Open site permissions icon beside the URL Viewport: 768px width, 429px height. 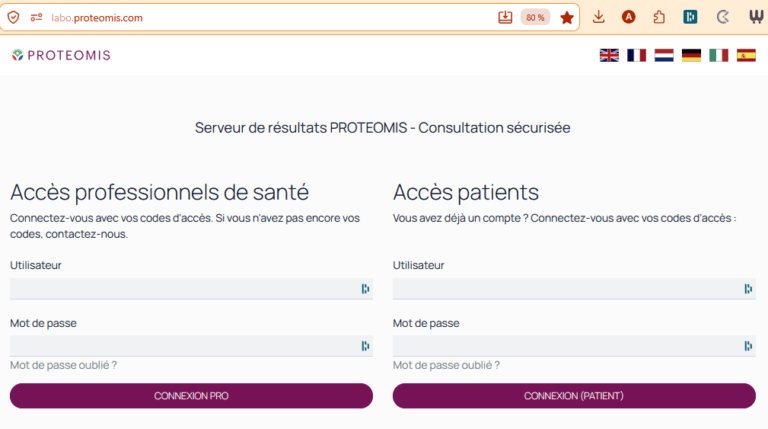point(37,17)
